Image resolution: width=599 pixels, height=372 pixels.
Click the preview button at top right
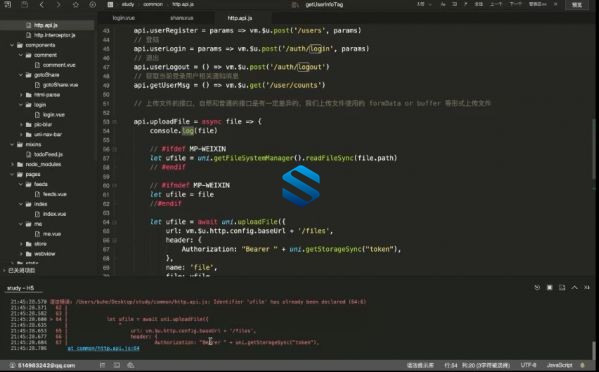pos(577,5)
